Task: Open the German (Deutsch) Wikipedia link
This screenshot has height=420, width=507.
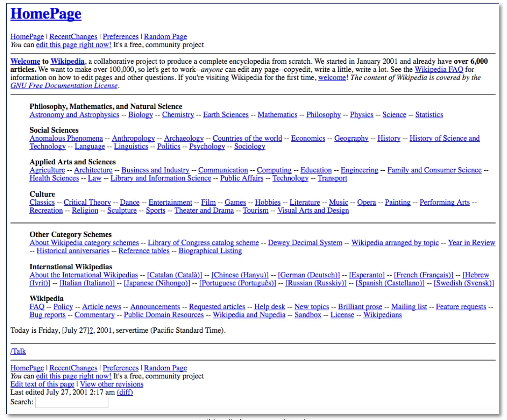Action: (x=309, y=275)
